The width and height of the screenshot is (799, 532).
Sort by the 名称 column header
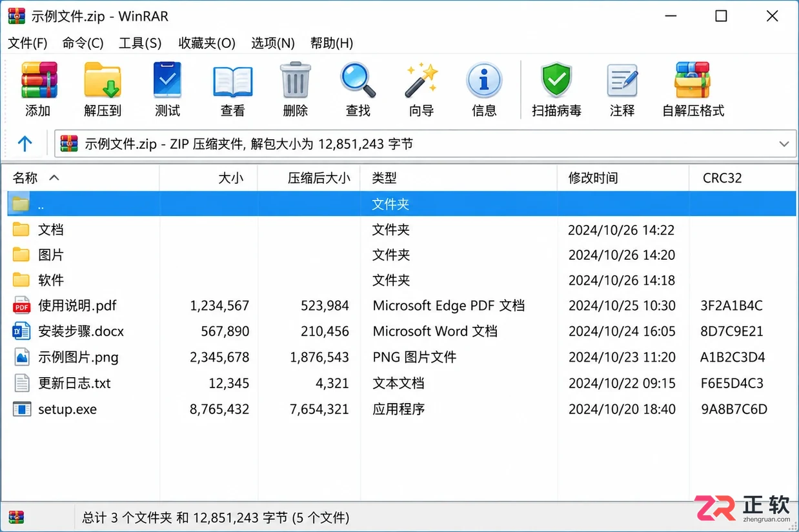[80, 178]
